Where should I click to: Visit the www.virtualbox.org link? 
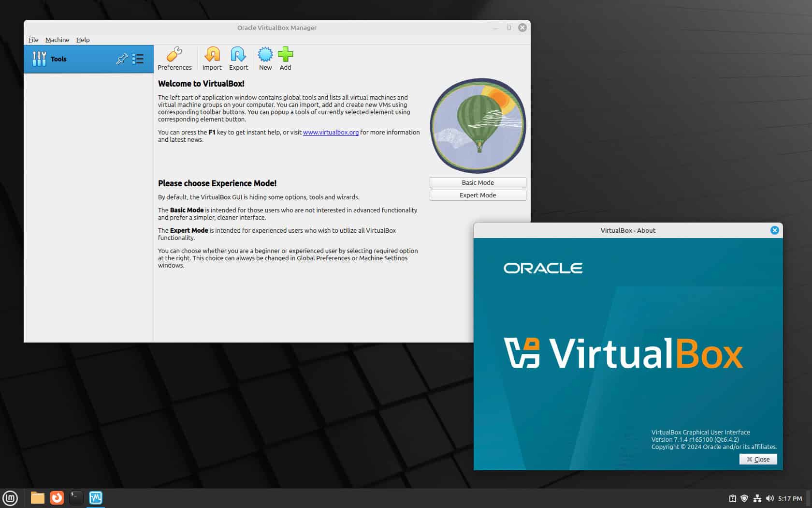331,132
